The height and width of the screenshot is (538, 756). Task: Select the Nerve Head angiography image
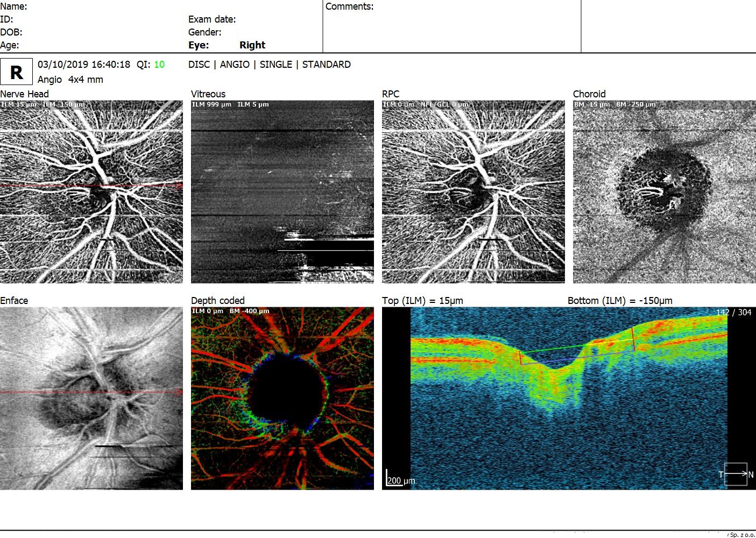[91, 192]
